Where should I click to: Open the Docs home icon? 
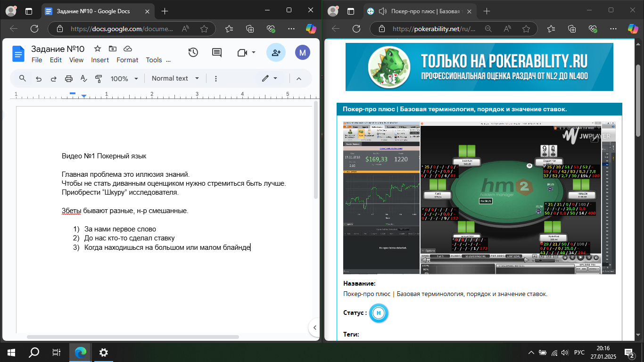point(18,54)
